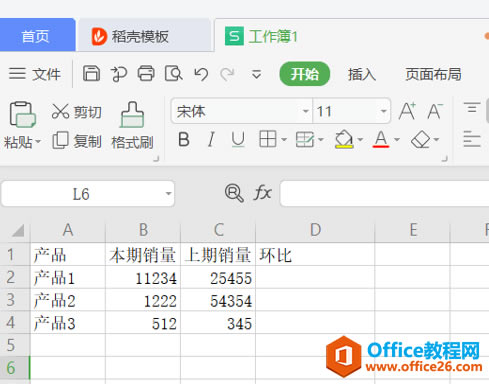
Task: Toggle Italic formatting
Action: tap(211, 140)
